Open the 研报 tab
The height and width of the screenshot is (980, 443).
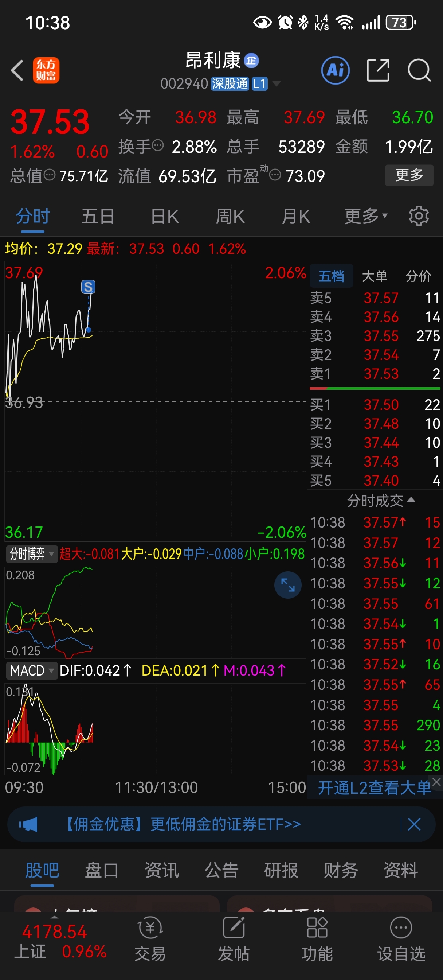pyautogui.click(x=281, y=870)
